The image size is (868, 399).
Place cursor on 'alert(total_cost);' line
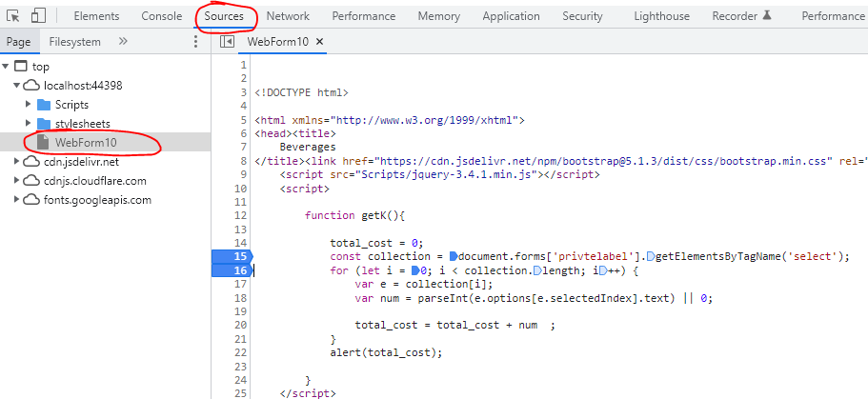(x=387, y=352)
